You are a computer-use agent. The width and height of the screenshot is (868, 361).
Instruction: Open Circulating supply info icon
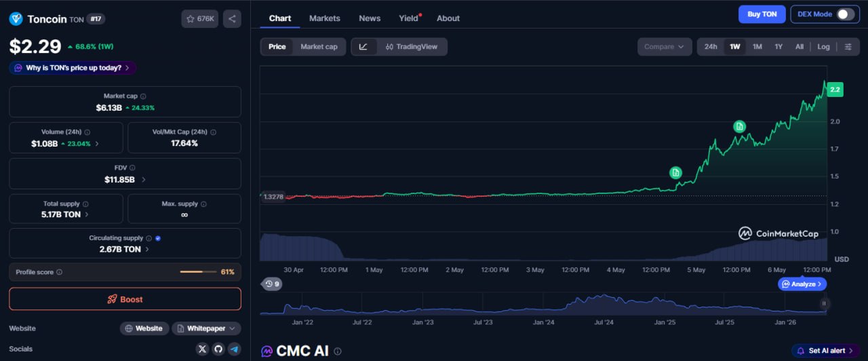[x=149, y=238]
